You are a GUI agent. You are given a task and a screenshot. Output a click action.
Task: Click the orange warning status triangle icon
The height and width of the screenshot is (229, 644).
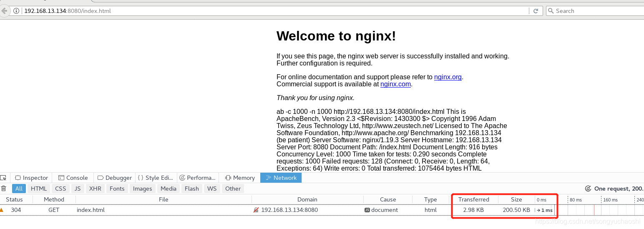[x=2, y=210]
